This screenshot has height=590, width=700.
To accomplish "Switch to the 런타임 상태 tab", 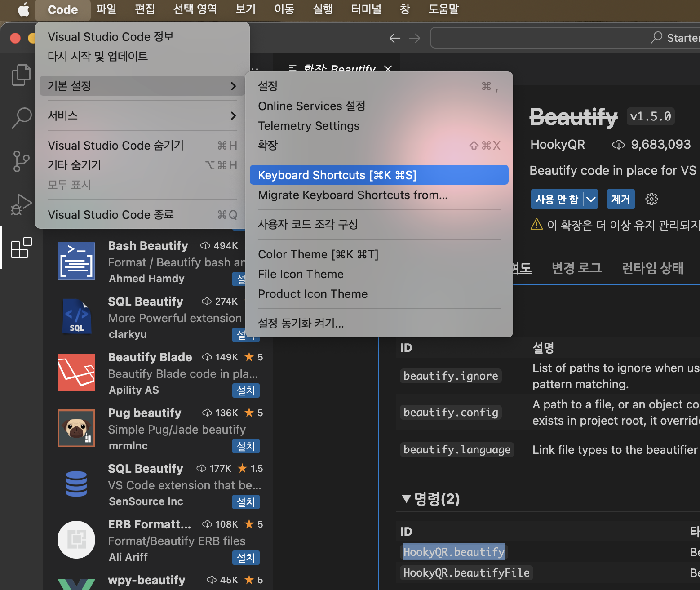I will coord(652,268).
